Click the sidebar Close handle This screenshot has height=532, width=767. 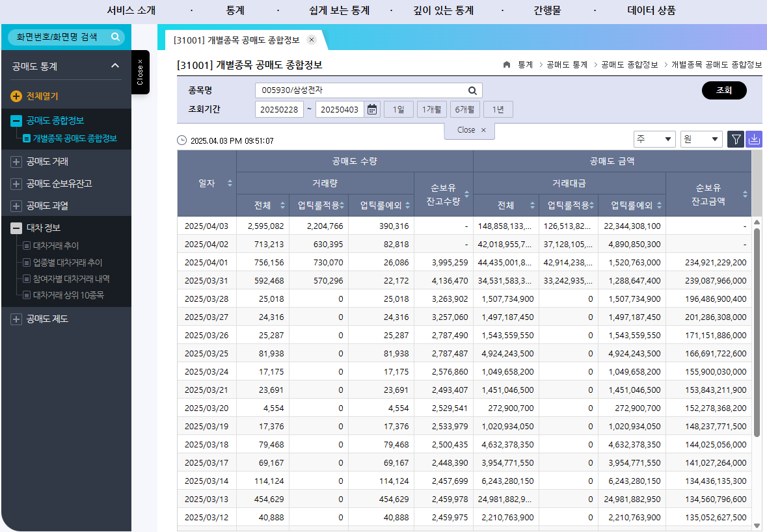[x=141, y=72]
